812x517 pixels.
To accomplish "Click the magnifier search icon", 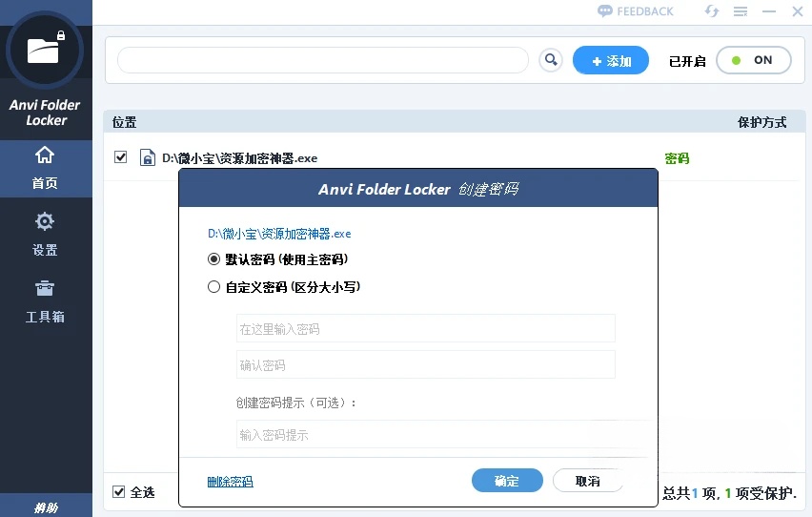I will 551,61.
